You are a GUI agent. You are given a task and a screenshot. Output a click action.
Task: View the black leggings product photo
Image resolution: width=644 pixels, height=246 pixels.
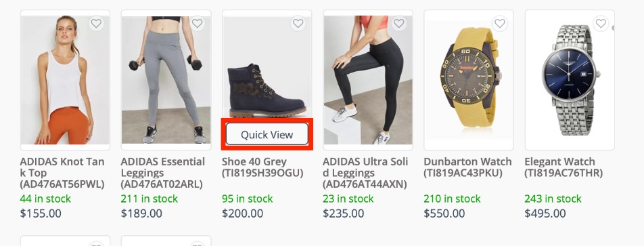click(368, 80)
